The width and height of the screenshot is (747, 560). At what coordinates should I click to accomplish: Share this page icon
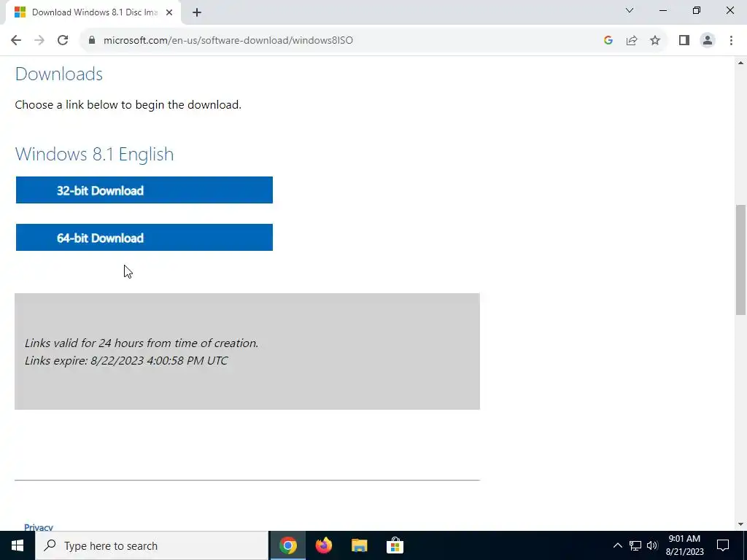[x=632, y=40]
